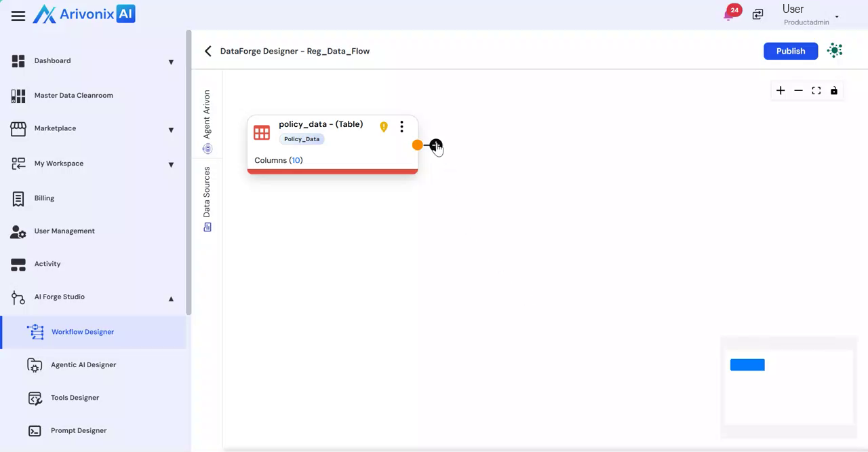The height and width of the screenshot is (452, 868).
Task: Open policy_data node three-dot menu
Action: (401, 127)
